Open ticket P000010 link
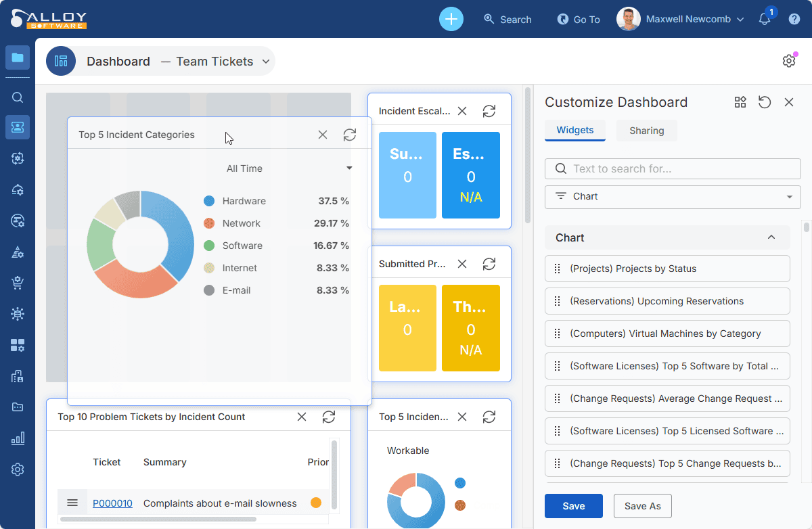This screenshot has height=529, width=812. click(112, 503)
